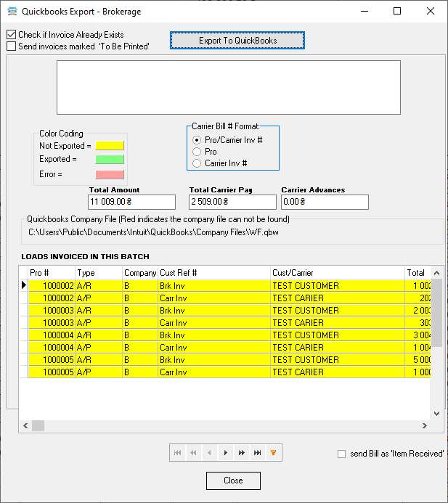
Task: Click the first record navigation icon
Action: point(177,452)
